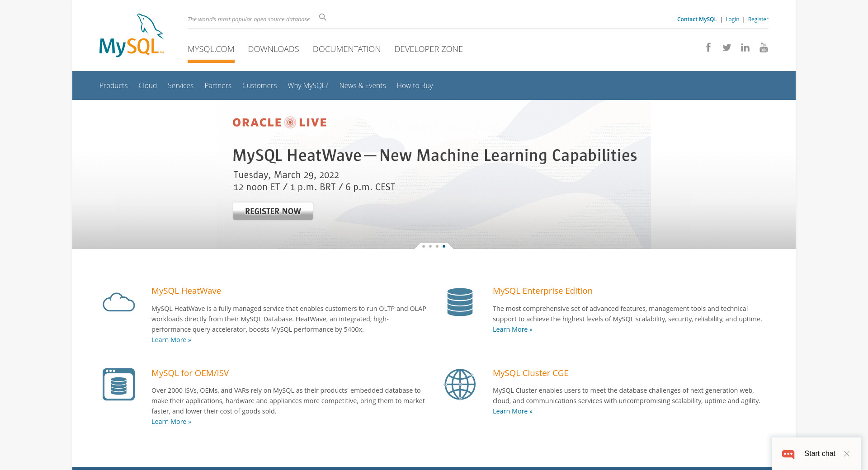Viewport: 868px width, 470px height.
Task: Click the cloud icon beside MySQL HeatWave
Action: click(118, 302)
